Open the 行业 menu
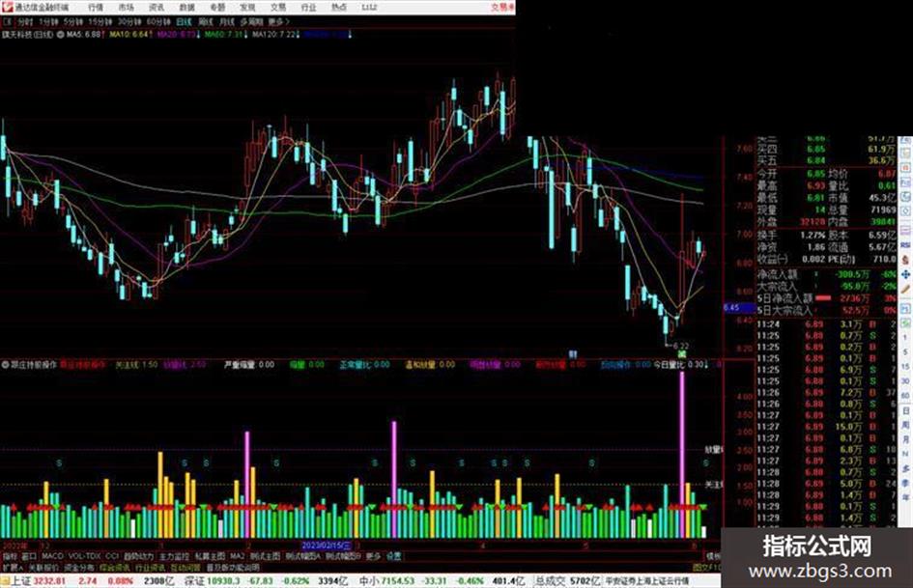 tap(308, 7)
